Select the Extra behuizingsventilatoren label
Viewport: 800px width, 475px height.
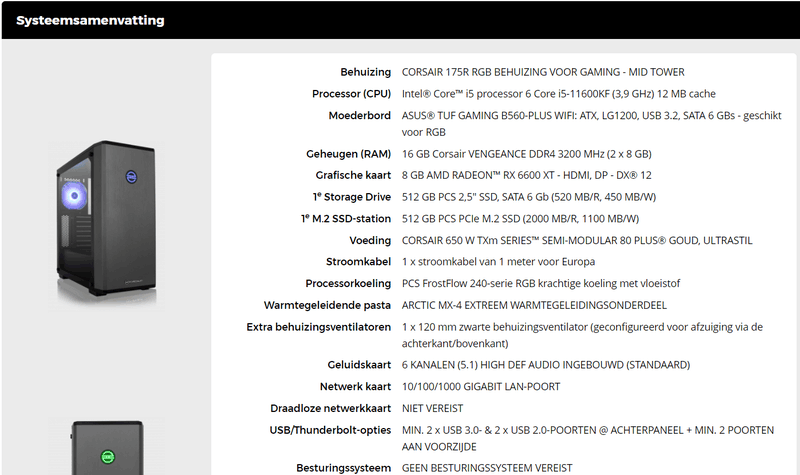(x=318, y=327)
